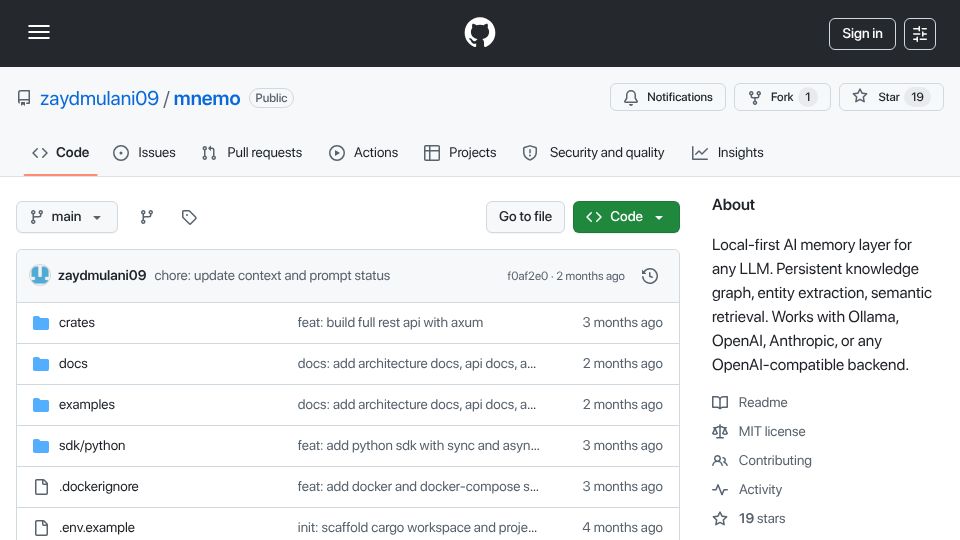Open commit 'feat: build full rest api with axum'
The image size is (960, 540).
pyautogui.click(x=390, y=323)
